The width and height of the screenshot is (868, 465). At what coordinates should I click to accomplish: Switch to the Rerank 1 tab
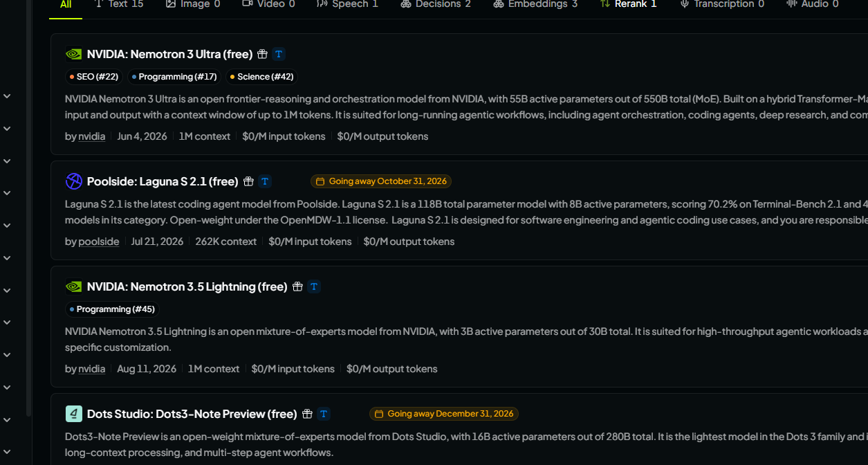(x=628, y=4)
